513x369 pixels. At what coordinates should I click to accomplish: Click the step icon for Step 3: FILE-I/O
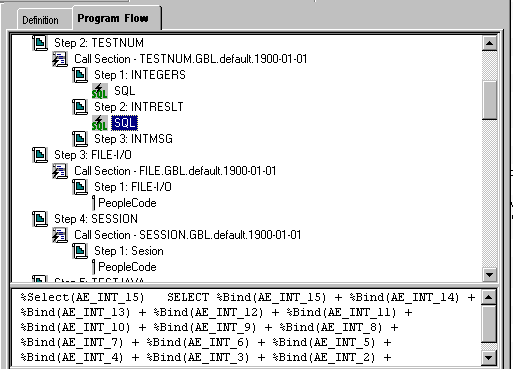coord(40,155)
